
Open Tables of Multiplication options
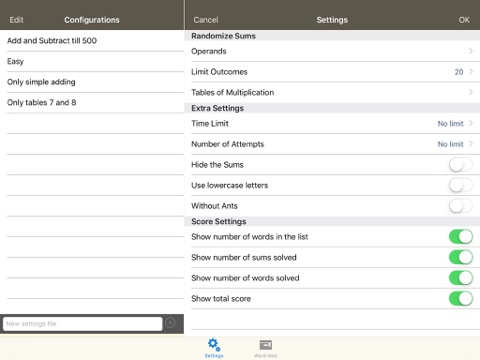[x=332, y=92]
